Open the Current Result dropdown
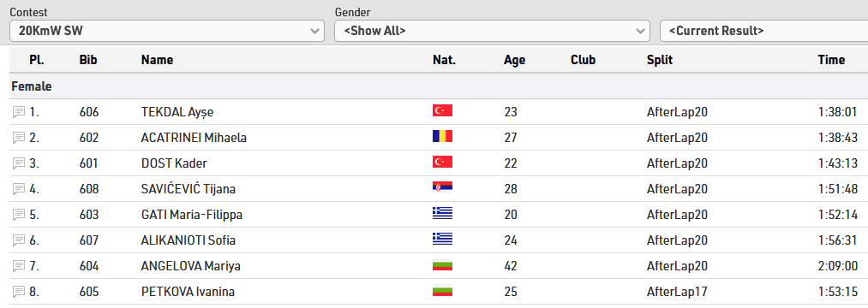This screenshot has width=868, height=308. [764, 31]
